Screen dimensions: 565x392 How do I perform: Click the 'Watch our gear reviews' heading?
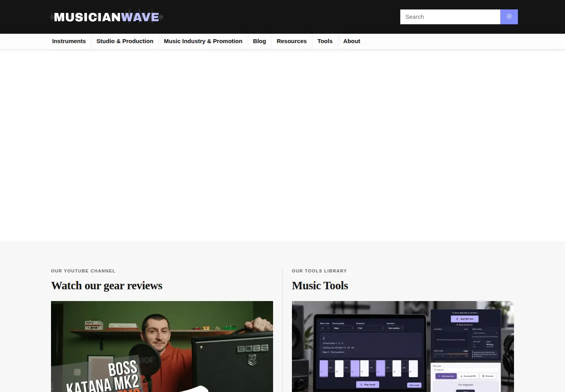pos(107,285)
